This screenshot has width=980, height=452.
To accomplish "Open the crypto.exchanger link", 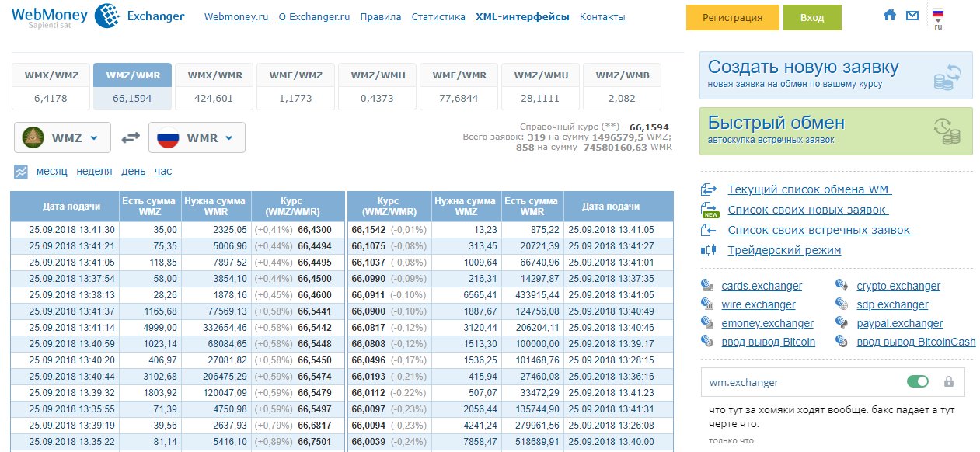I will tap(898, 286).
